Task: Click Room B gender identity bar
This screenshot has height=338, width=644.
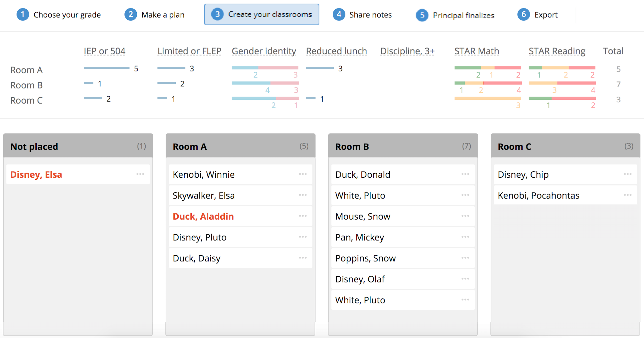Action: click(265, 83)
